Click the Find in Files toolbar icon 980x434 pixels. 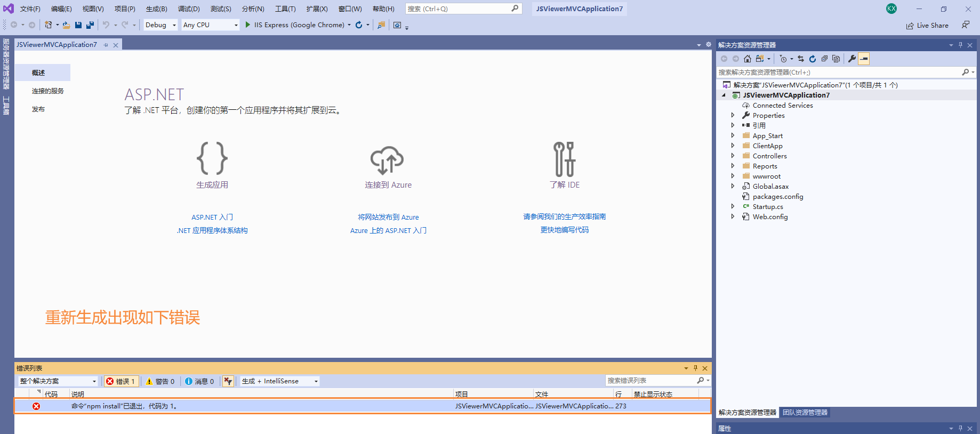381,25
